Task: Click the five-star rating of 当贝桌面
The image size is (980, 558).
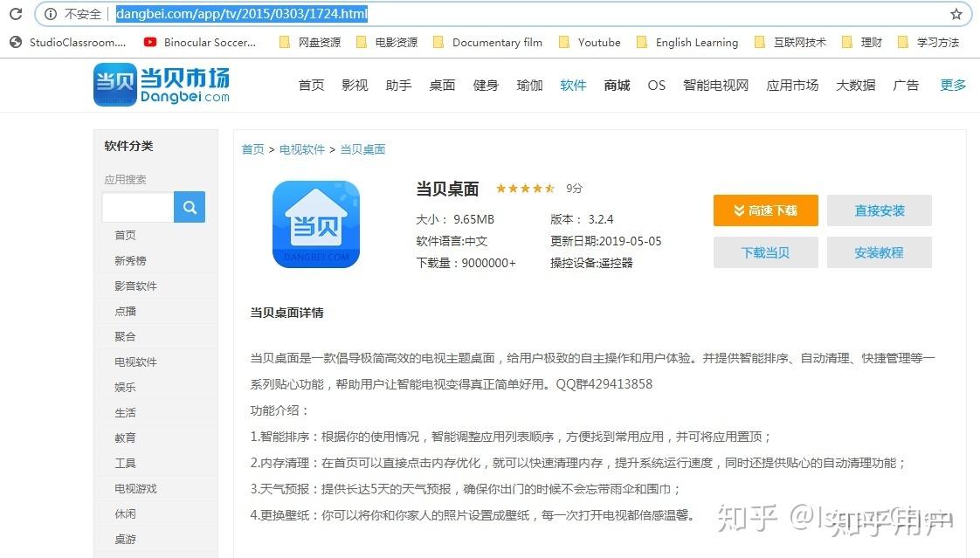Action: (525, 188)
